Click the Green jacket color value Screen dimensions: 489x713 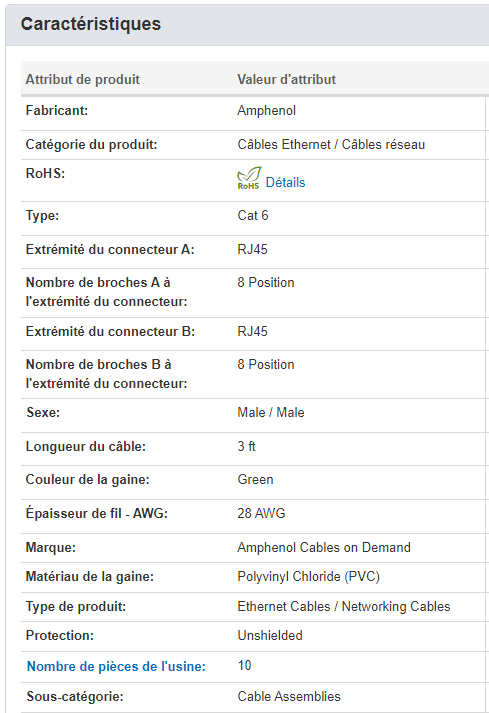(255, 479)
